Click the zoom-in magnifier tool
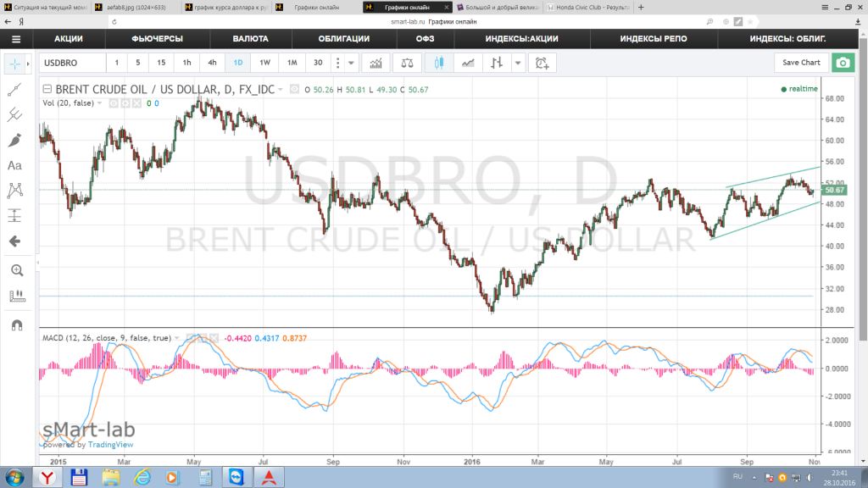Viewport: 868px width, 488px height. coord(16,270)
